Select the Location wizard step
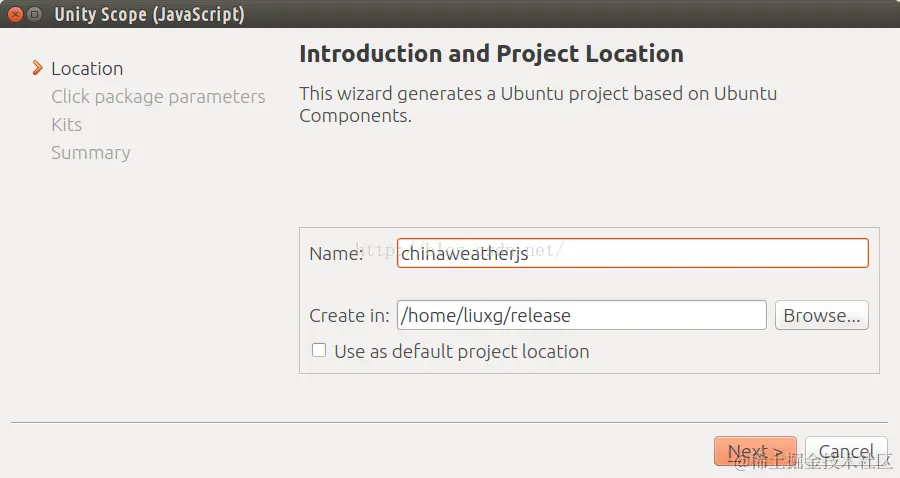900x478 pixels. pyautogui.click(x=87, y=69)
